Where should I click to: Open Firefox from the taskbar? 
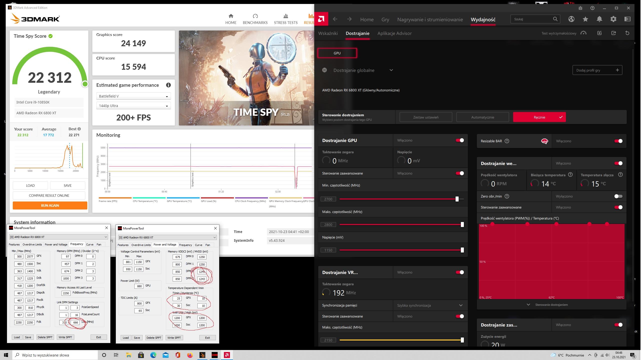click(190, 355)
